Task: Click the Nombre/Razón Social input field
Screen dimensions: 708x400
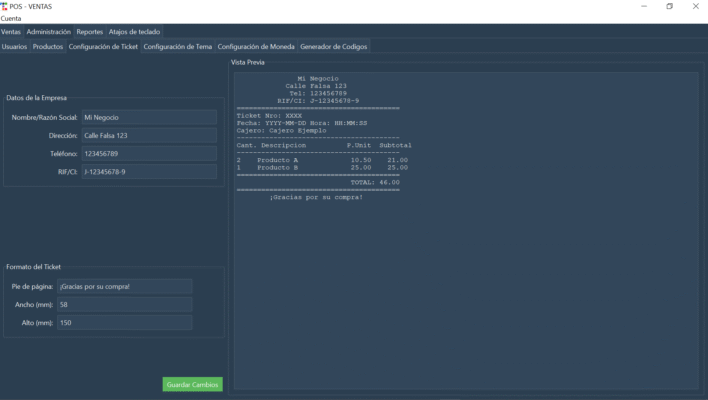Action: 149,117
